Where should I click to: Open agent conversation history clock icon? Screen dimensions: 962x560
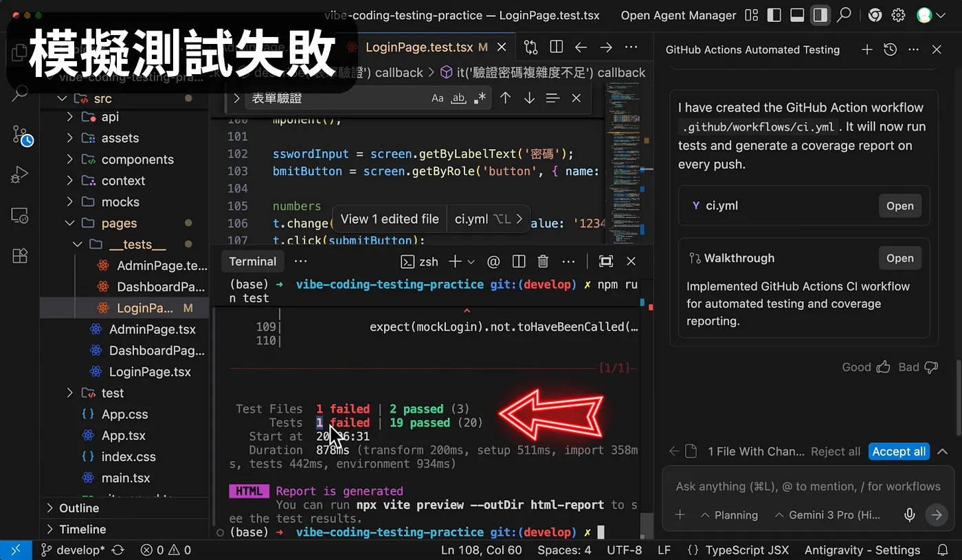[x=891, y=49]
